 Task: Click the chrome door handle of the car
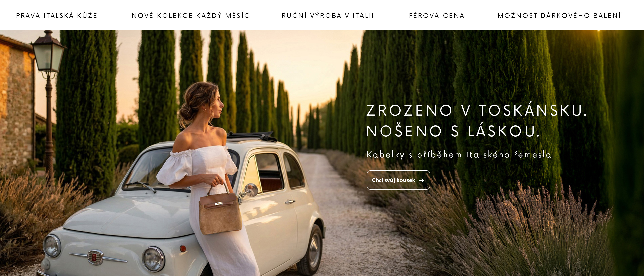point(290,202)
